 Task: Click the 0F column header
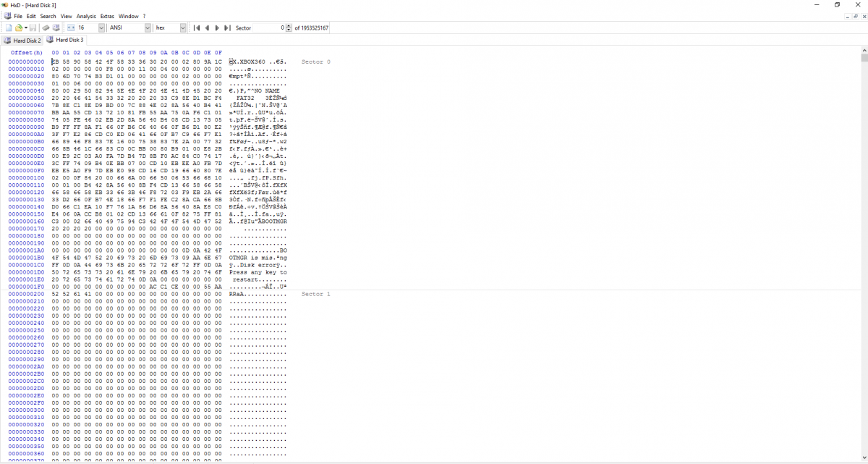pos(218,53)
